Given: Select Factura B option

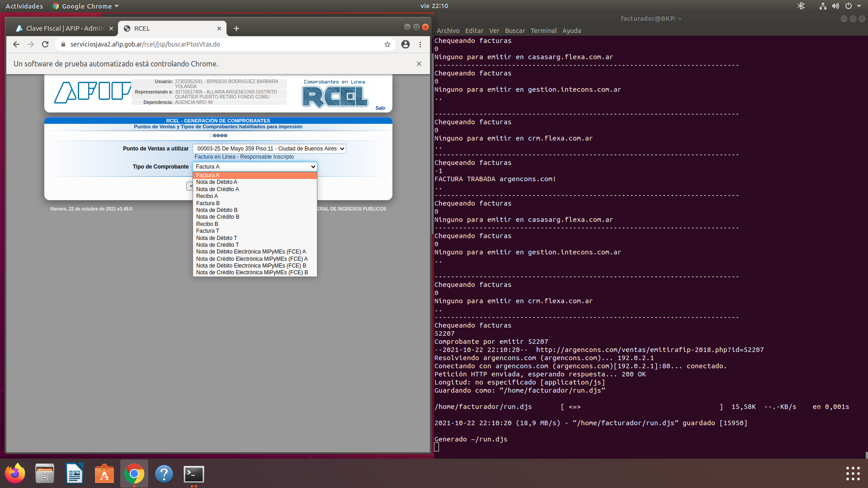Looking at the screenshot, I should click(x=255, y=203).
